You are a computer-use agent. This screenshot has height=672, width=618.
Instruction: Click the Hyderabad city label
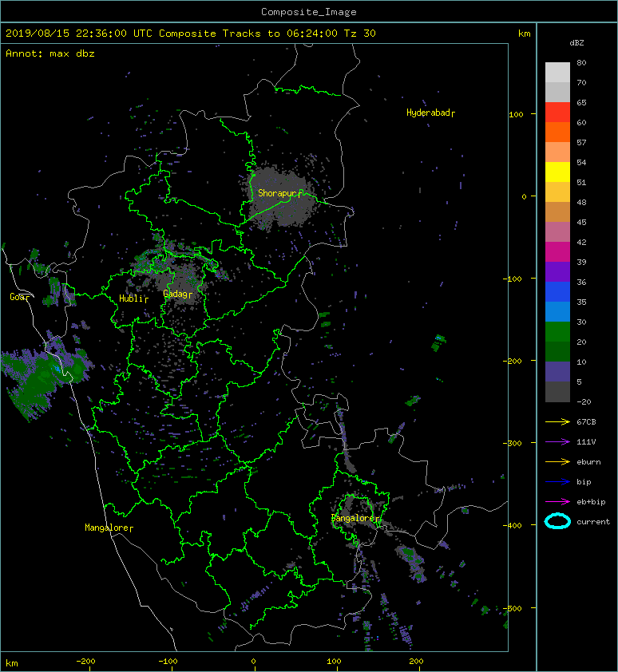tap(430, 113)
